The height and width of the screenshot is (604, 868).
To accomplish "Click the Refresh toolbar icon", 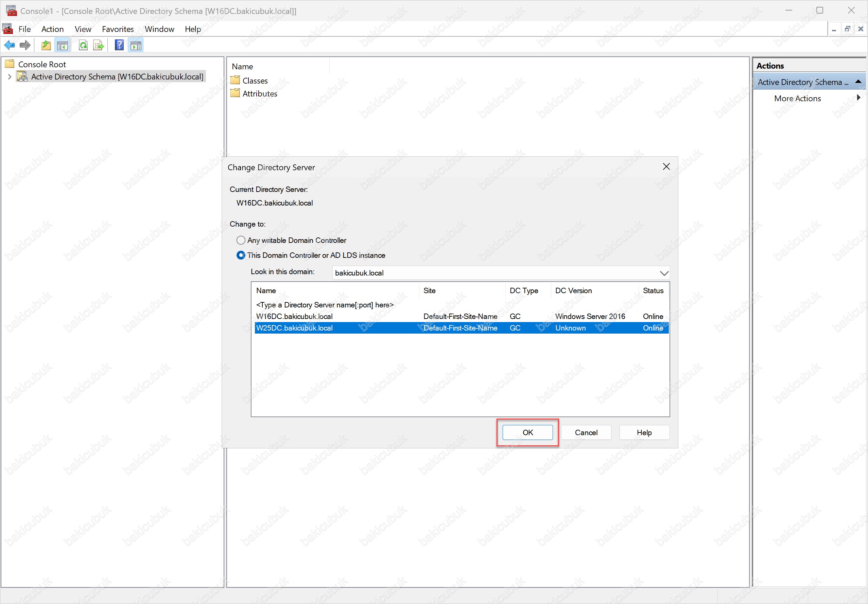I will 83,46.
